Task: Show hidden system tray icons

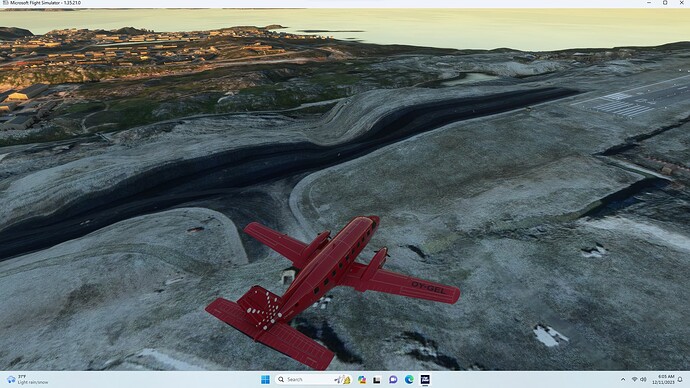Action: click(x=623, y=380)
